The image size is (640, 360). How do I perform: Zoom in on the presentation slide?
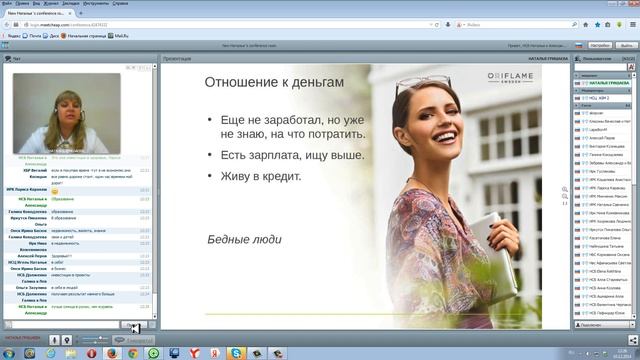coord(564,189)
